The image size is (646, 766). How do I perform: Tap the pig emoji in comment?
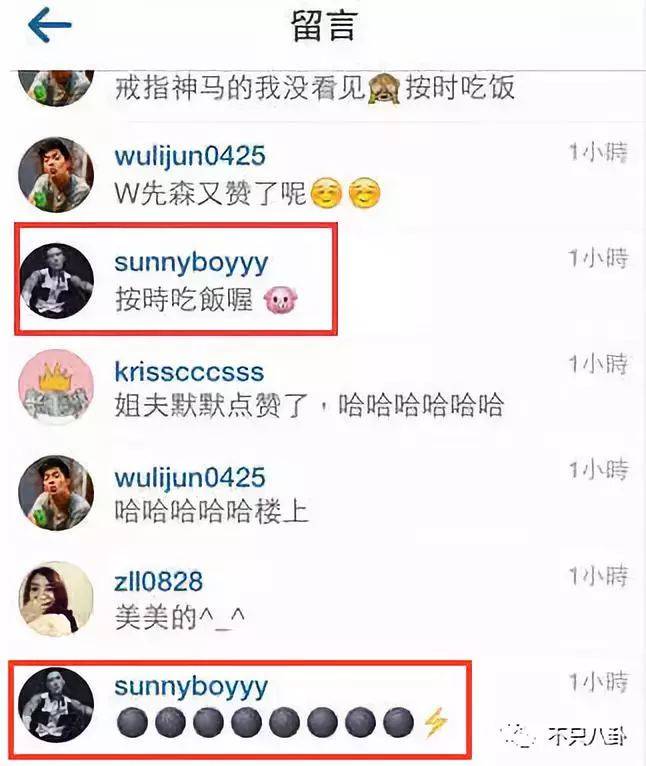click(280, 299)
